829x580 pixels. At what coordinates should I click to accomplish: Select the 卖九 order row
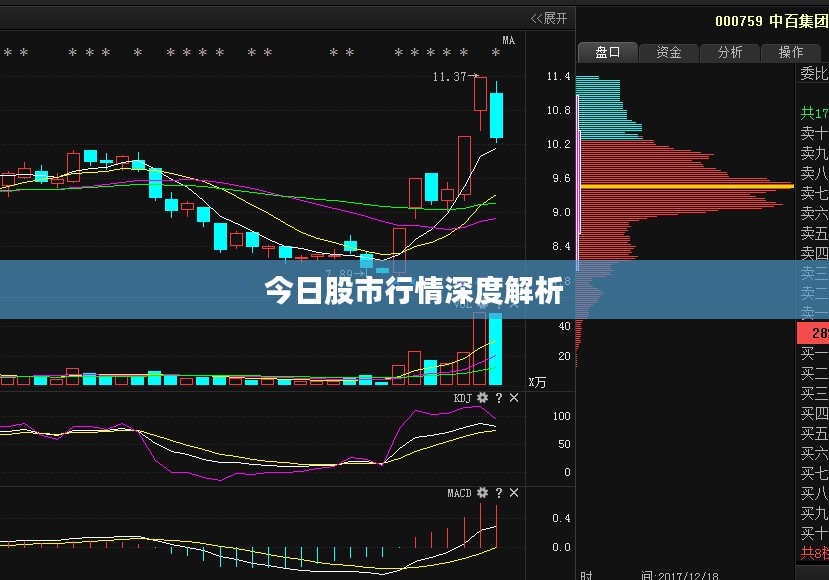[x=814, y=153]
